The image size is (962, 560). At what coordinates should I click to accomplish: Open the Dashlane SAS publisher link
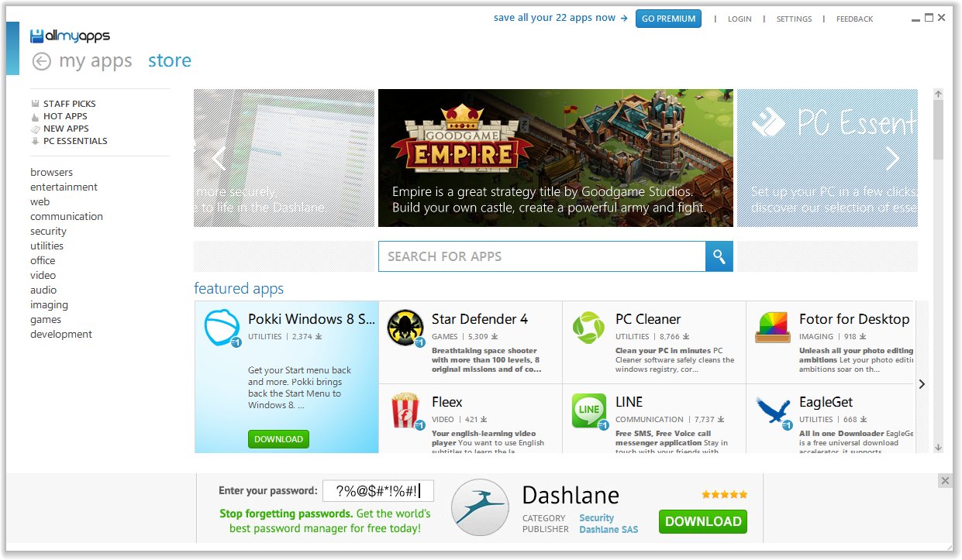[609, 530]
